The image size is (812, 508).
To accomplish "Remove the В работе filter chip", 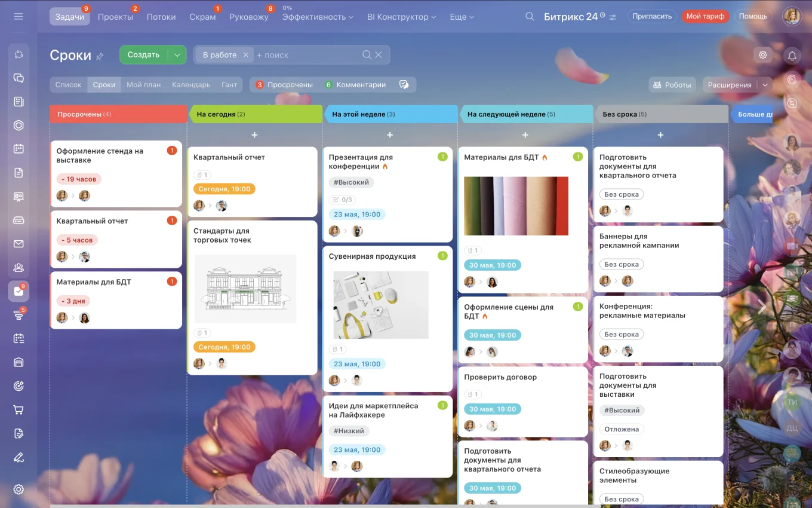I will click(245, 55).
